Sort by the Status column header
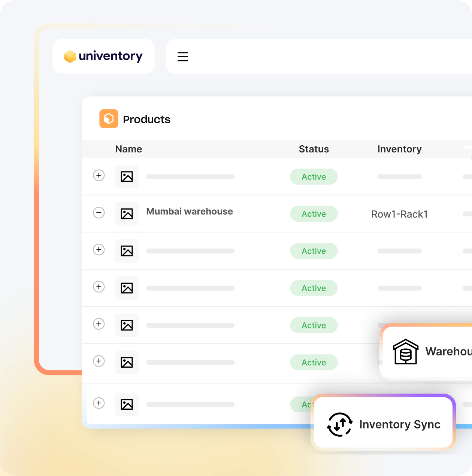 [x=314, y=149]
